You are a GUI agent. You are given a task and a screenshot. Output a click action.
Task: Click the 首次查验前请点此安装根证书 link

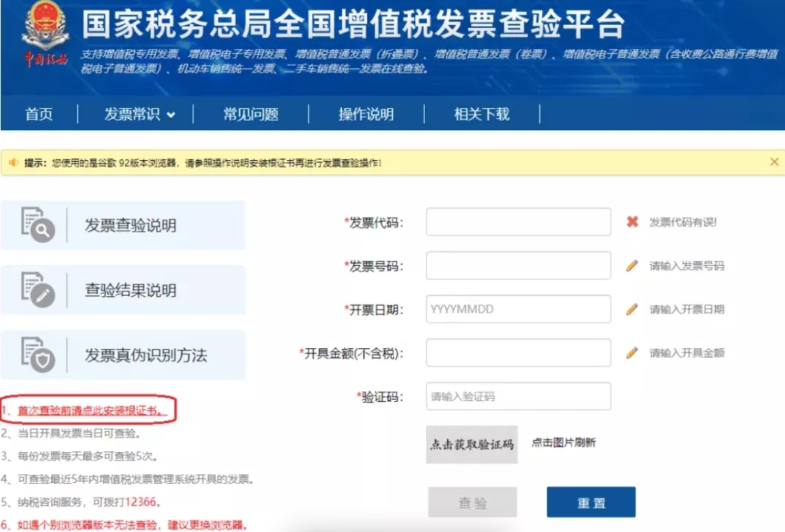pyautogui.click(x=91, y=411)
